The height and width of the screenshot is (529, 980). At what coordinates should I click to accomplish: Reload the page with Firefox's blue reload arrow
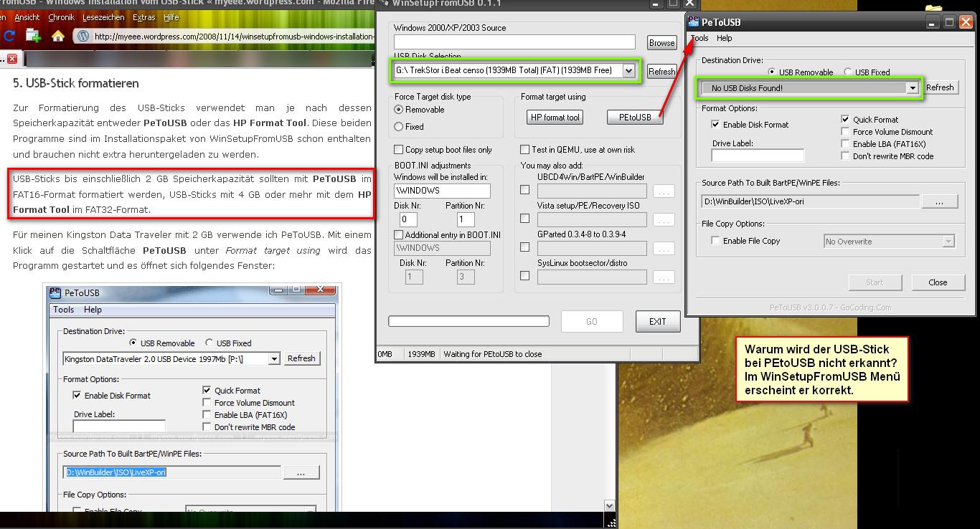click(x=9, y=35)
